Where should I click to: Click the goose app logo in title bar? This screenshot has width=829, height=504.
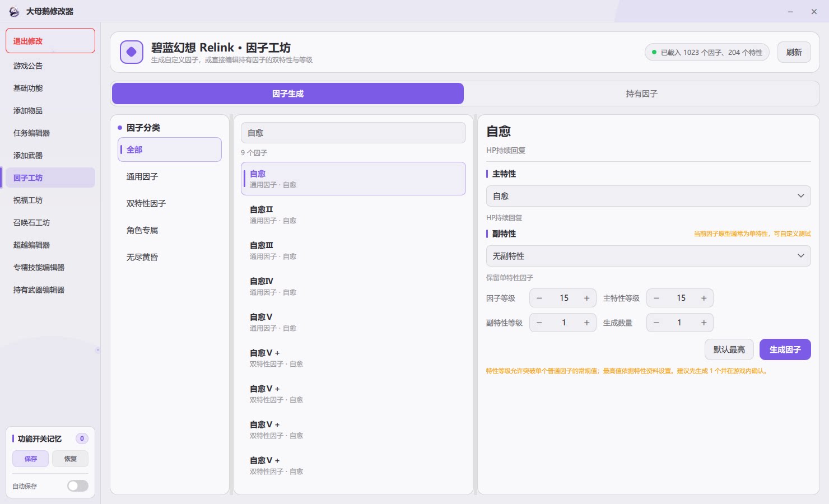pyautogui.click(x=14, y=11)
